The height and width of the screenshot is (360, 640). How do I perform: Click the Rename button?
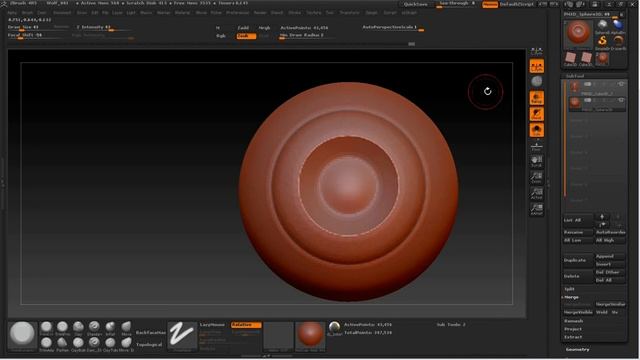tap(578, 232)
